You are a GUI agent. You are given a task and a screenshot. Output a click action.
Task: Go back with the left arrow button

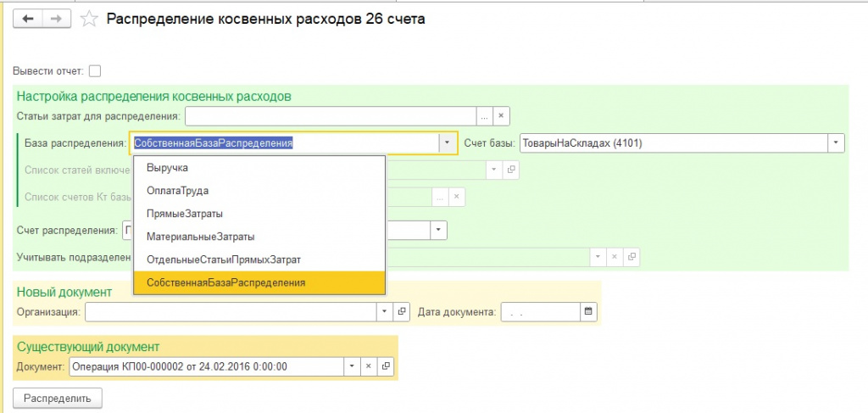tap(28, 19)
